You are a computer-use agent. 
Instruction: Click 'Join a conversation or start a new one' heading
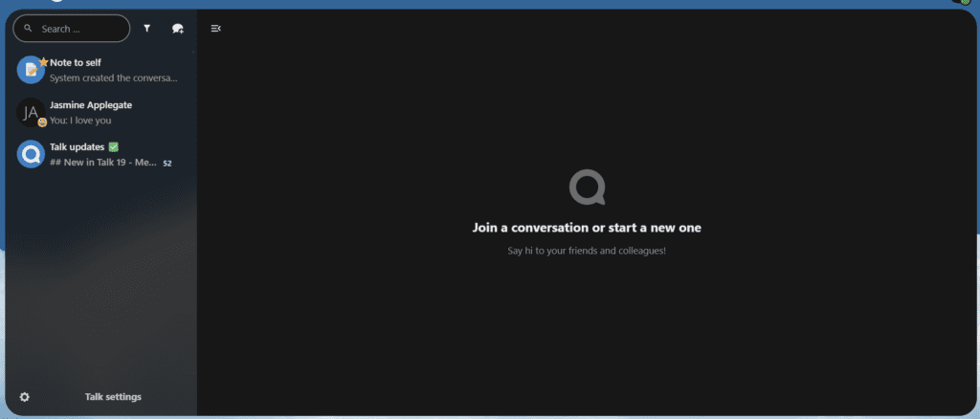click(587, 228)
